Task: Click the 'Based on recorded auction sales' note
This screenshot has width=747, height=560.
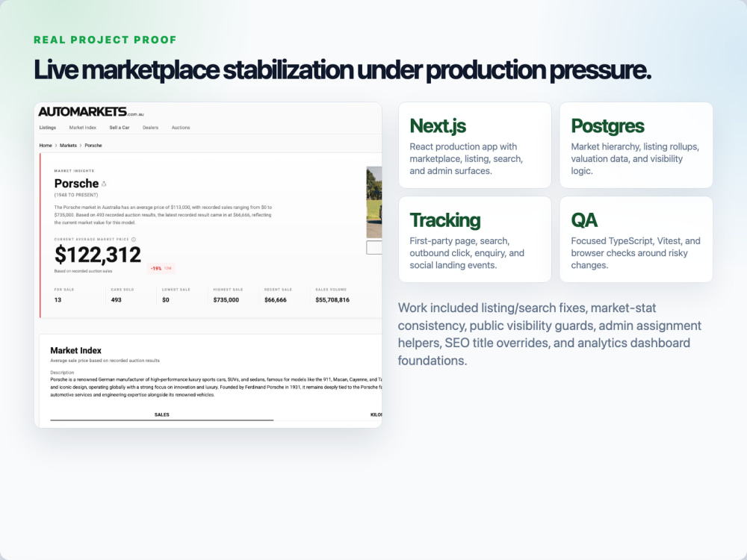Action: coord(84,271)
